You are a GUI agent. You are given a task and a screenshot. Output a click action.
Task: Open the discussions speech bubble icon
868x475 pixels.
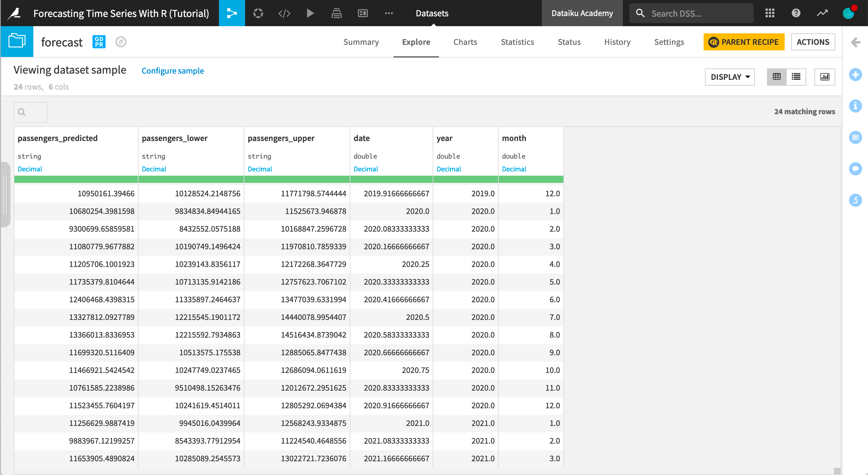(x=855, y=169)
